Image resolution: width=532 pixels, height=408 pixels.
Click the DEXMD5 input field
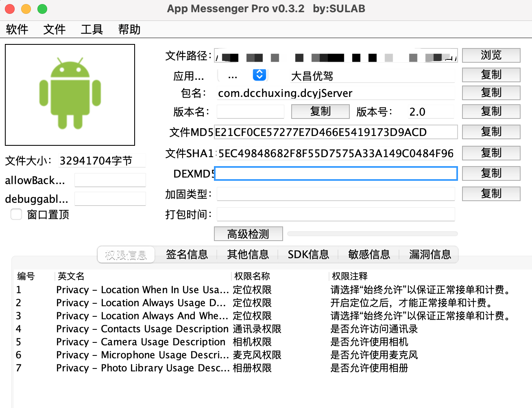(336, 173)
